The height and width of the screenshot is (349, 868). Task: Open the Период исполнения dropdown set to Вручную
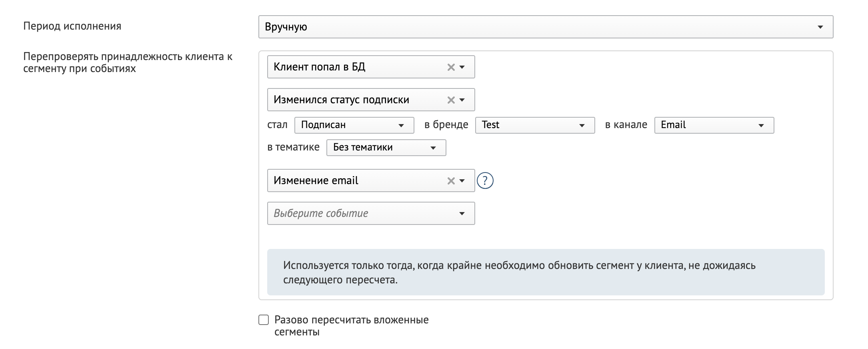click(546, 27)
